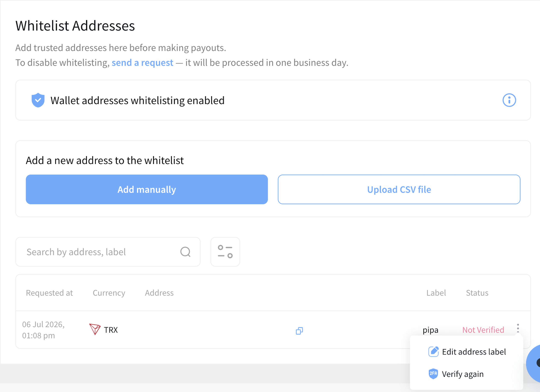Follow the send a request link

pos(142,63)
